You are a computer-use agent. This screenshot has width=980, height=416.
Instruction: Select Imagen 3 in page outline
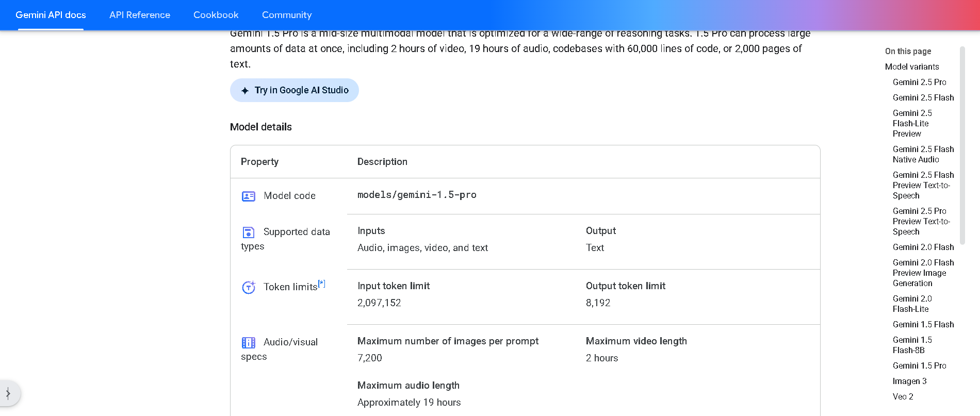pos(909,381)
